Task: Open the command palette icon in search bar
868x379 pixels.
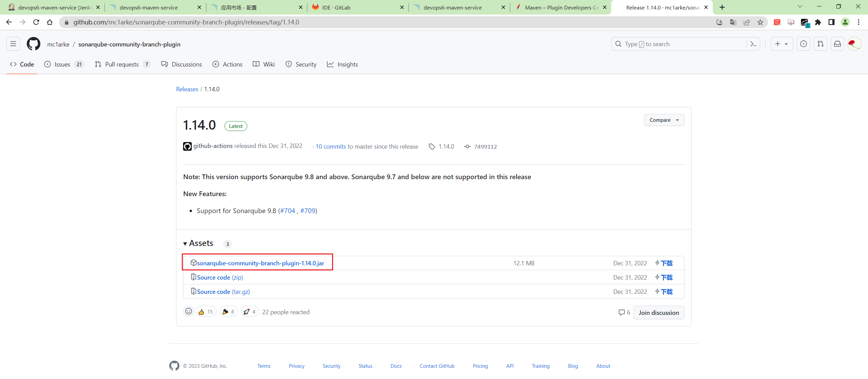Action: click(753, 44)
